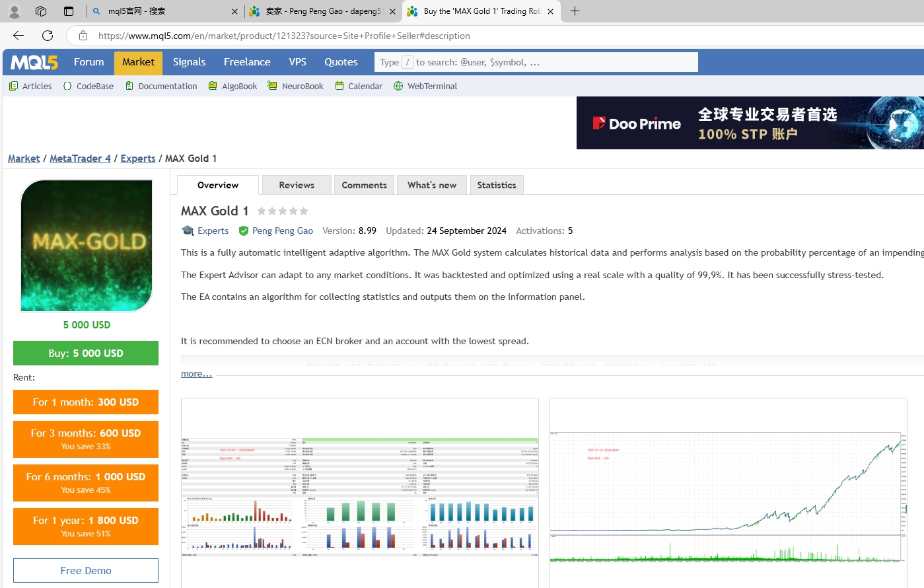The height and width of the screenshot is (588, 924).
Task: Click the WebTerminal globe icon
Action: [x=398, y=86]
